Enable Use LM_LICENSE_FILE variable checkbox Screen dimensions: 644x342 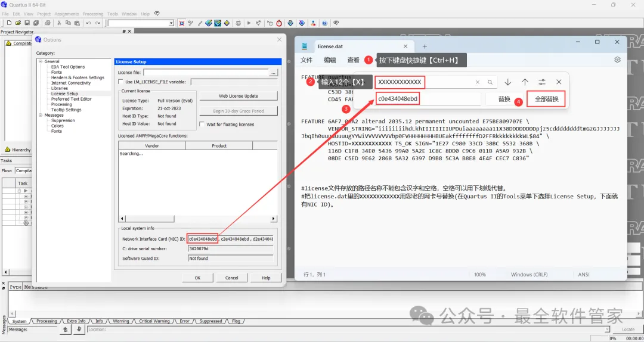pos(120,82)
